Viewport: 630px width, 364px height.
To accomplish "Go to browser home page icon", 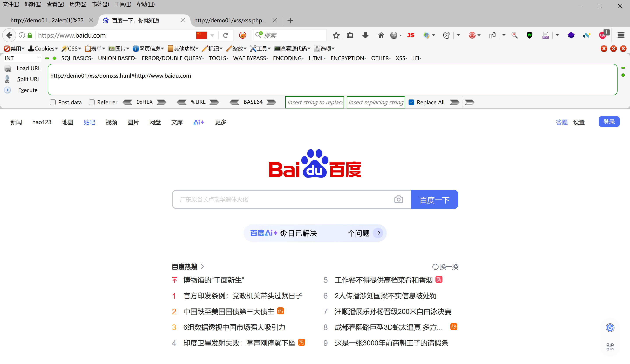I will [x=381, y=35].
